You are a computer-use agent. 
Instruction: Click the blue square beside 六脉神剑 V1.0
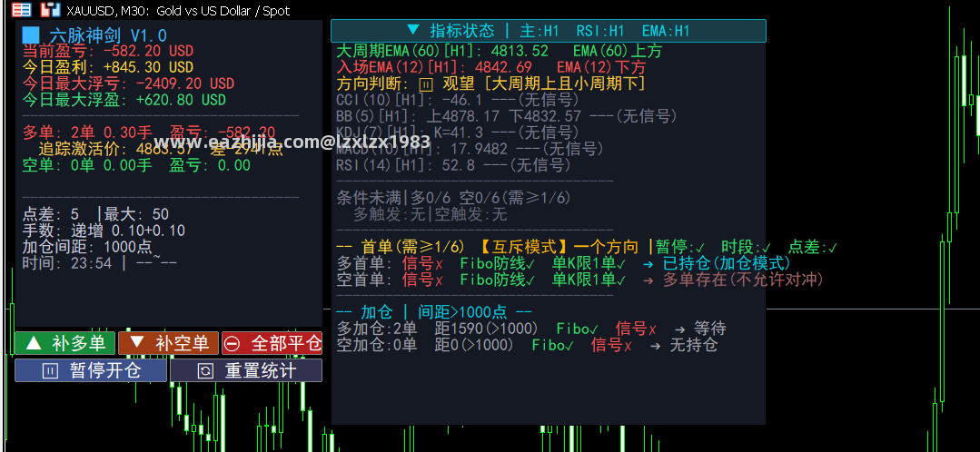click(x=30, y=35)
